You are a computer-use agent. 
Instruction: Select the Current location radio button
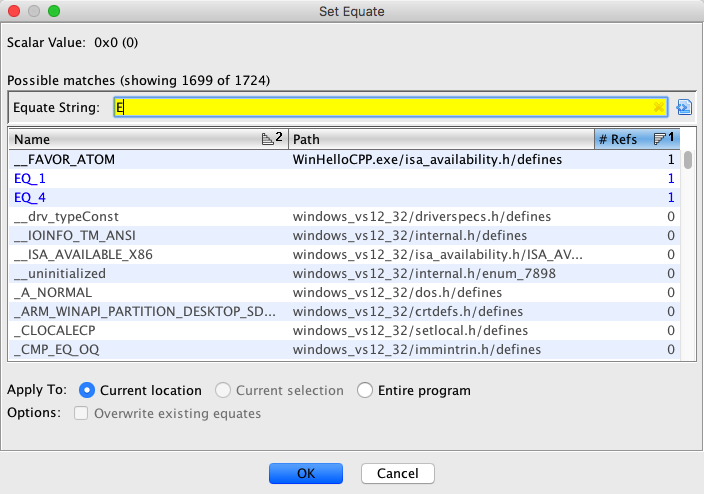(x=87, y=390)
